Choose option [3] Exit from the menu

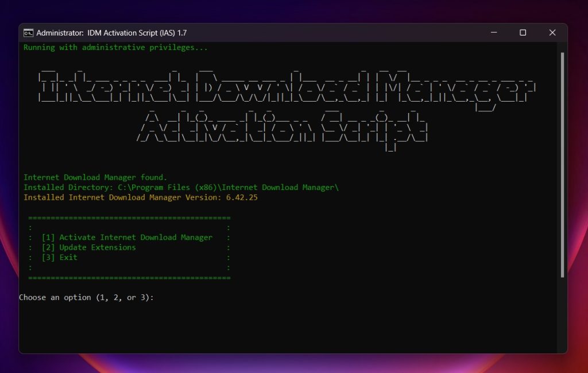pyautogui.click(x=60, y=257)
